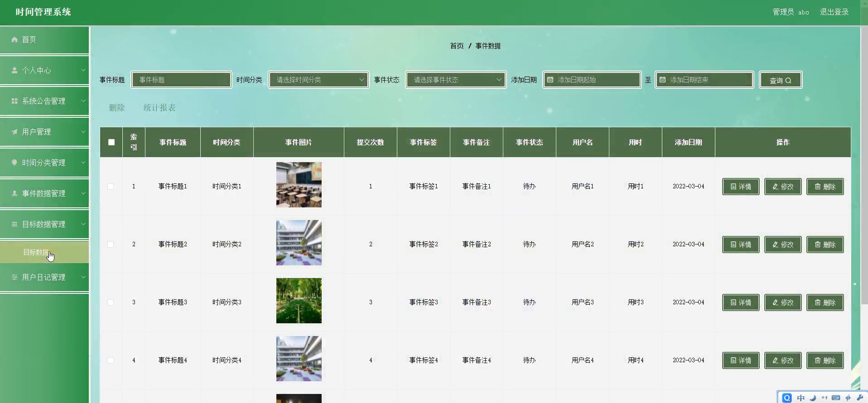The image size is (868, 403).
Task: Edit the 事件标题2 row via 修改
Action: click(x=783, y=245)
